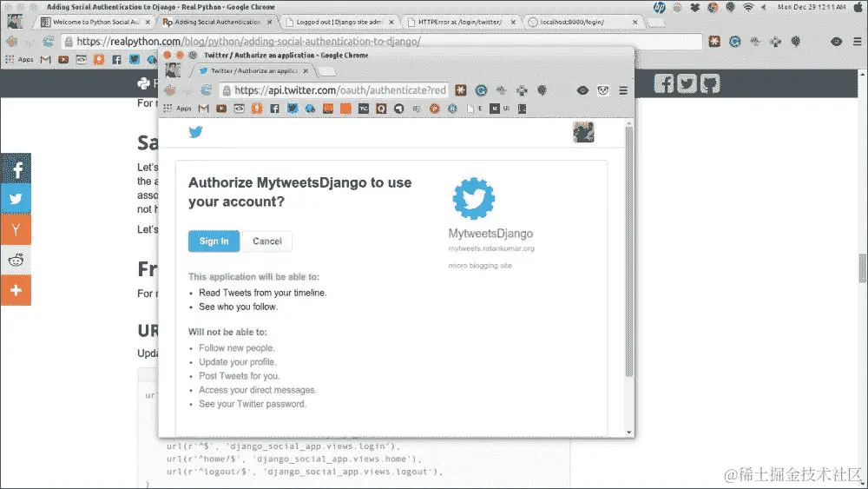Open the Q bookmark in popup bookmarks bar

381,109
